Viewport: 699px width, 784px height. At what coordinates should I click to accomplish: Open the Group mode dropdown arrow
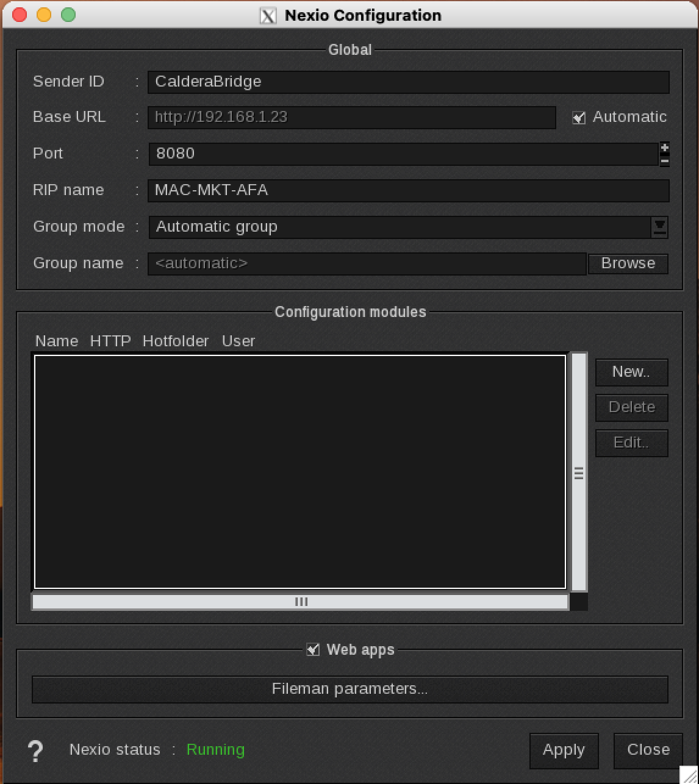point(659,227)
